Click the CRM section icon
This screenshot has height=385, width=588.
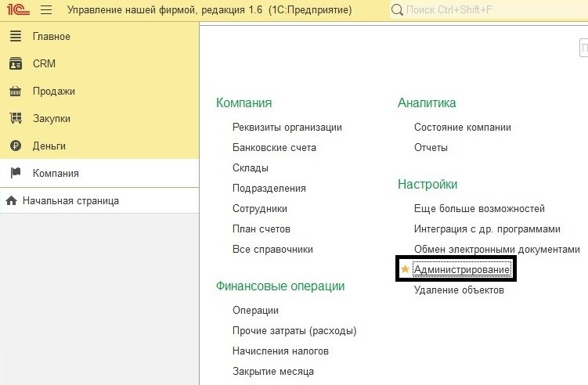click(x=15, y=64)
